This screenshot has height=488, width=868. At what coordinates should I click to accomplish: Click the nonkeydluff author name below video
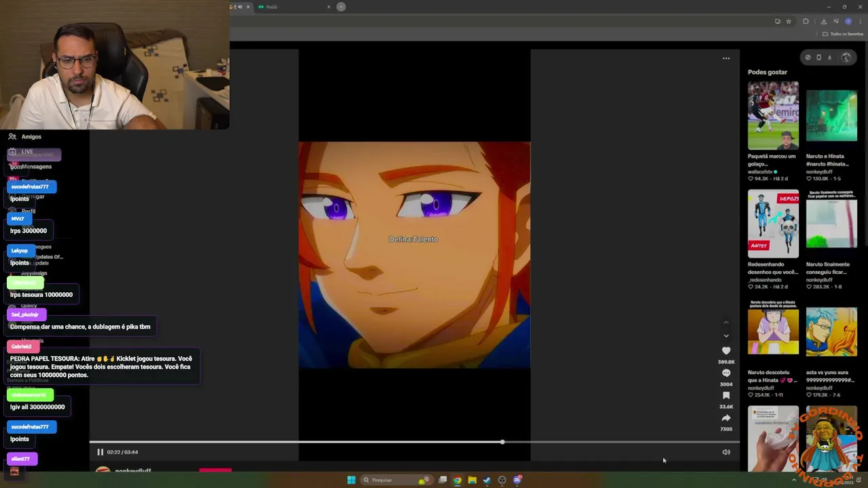(133, 470)
